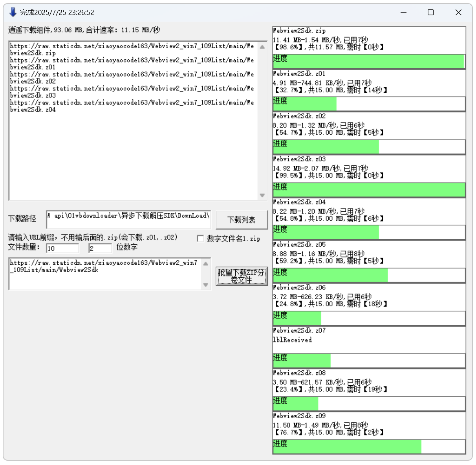Click the Webview2Sdk.z05 progress bar

[x=369, y=275]
